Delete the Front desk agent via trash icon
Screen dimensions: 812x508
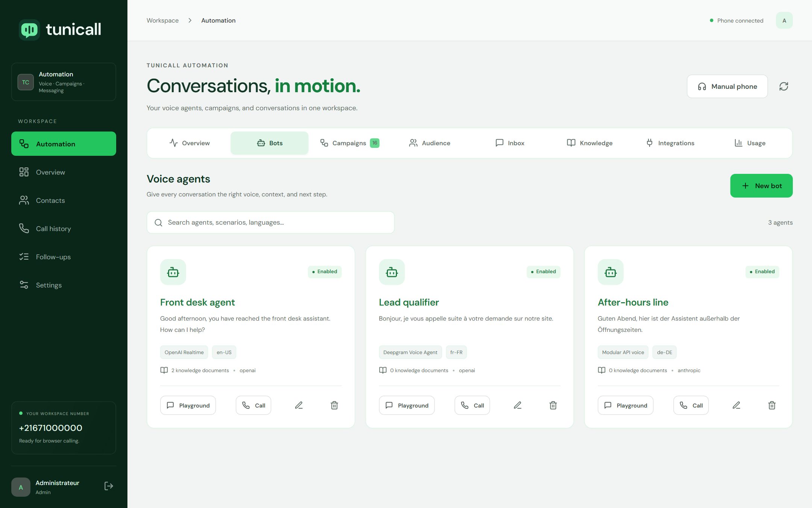334,405
